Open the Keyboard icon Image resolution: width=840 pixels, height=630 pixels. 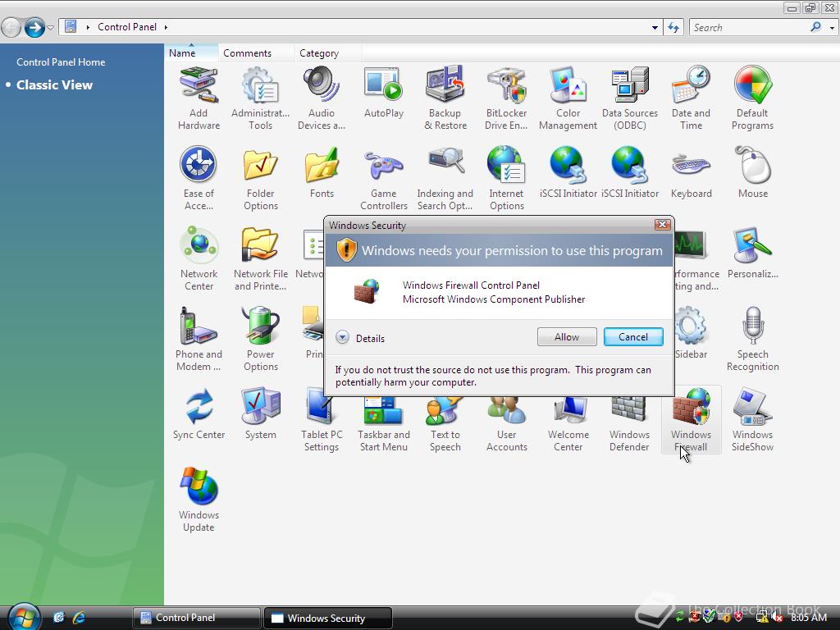691,172
